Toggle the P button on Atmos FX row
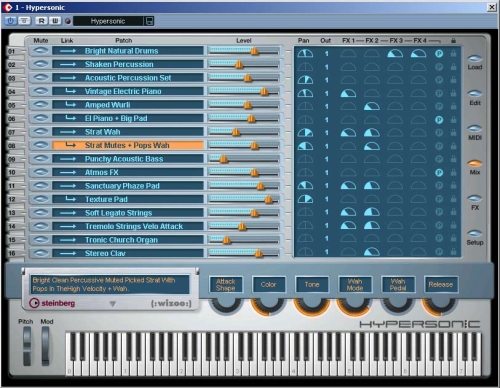The width and height of the screenshot is (500, 388). [439, 172]
